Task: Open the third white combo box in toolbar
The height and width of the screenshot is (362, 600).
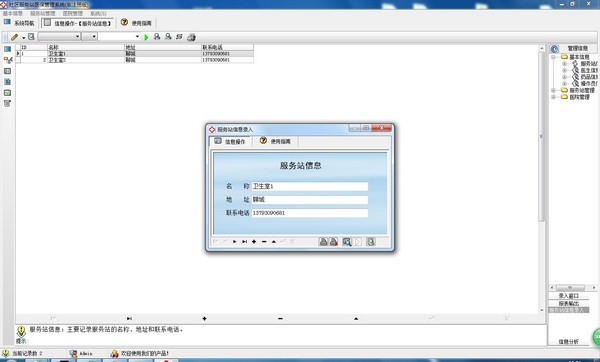Action: tap(119, 36)
